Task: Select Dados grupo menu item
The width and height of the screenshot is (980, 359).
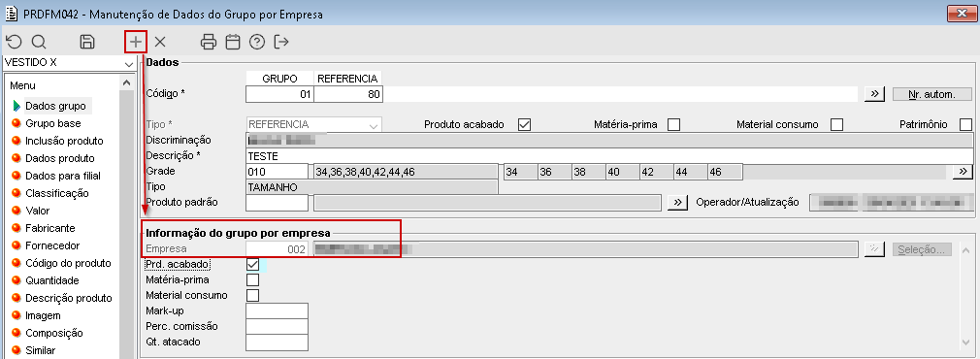Action: (x=55, y=106)
